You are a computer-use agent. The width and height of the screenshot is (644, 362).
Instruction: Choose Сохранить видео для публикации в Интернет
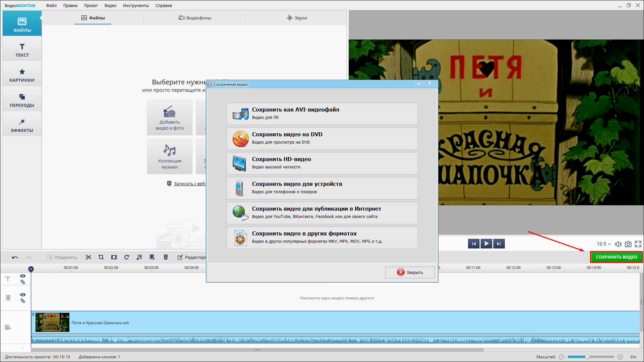click(x=322, y=213)
